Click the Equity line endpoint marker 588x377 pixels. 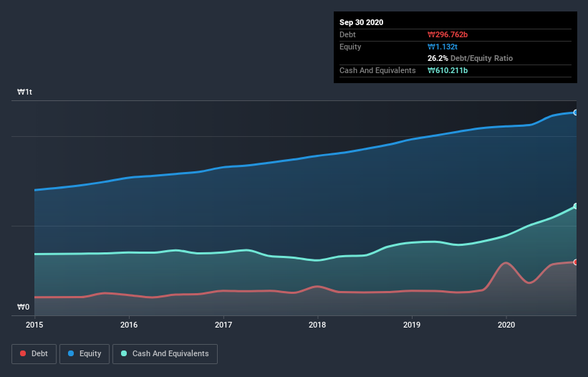pyautogui.click(x=576, y=113)
